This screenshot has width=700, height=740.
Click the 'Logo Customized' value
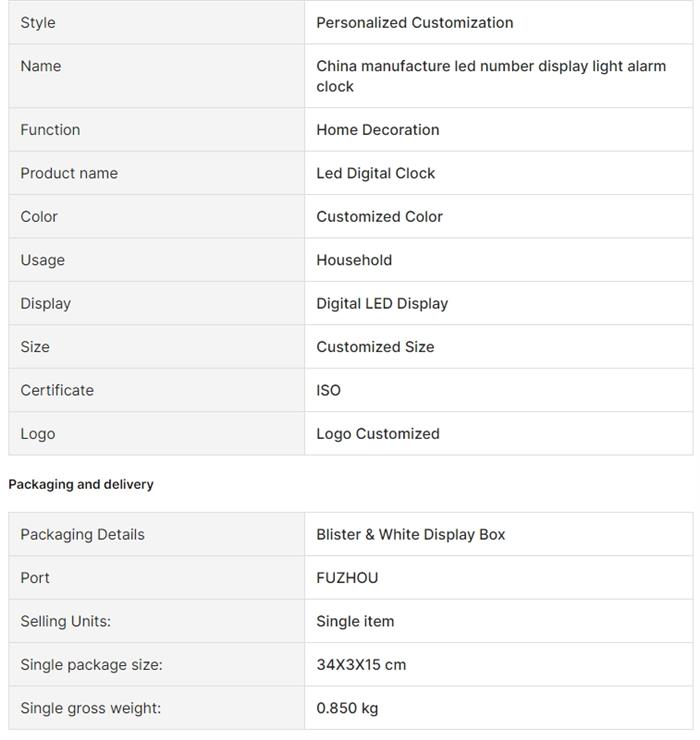377,434
